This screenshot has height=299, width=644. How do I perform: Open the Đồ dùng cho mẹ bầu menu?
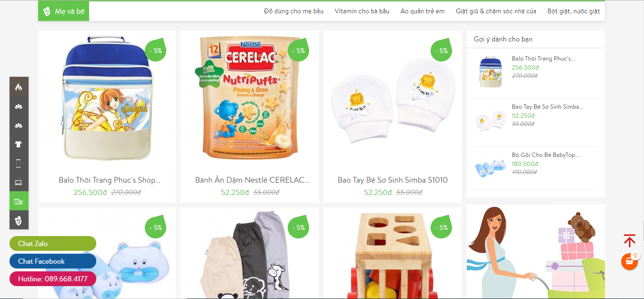pyautogui.click(x=294, y=11)
